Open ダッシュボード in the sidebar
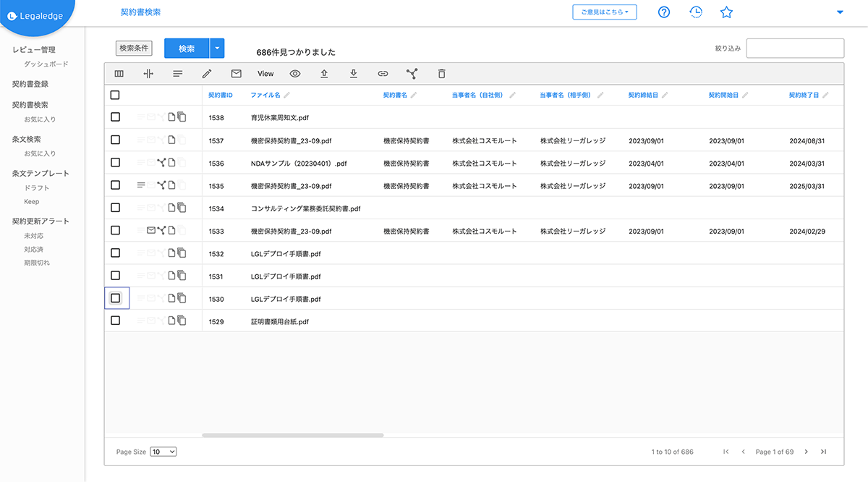Screen dimensions: 868x482 coord(46,64)
